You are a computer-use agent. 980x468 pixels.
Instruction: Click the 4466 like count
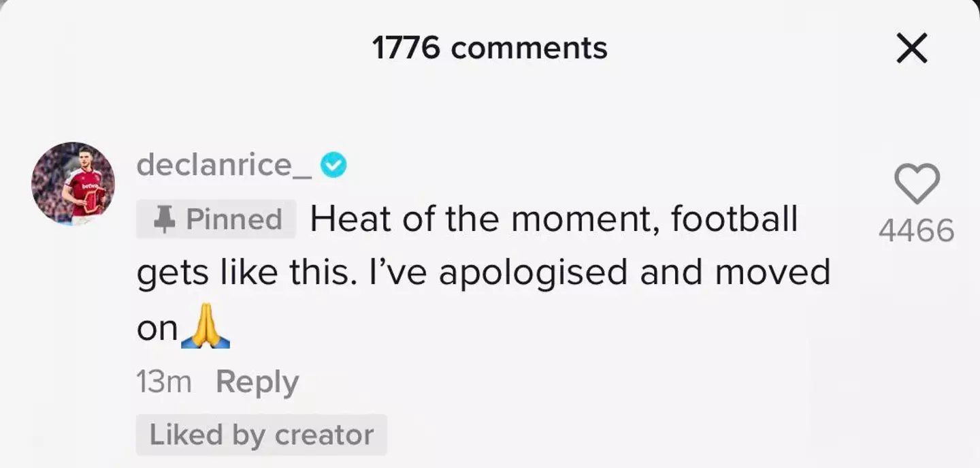pos(917,232)
